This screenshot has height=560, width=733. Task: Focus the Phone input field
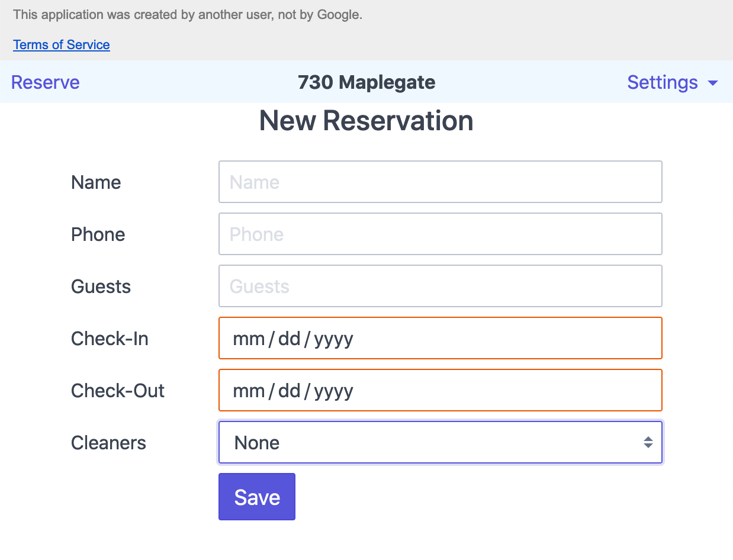[441, 234]
